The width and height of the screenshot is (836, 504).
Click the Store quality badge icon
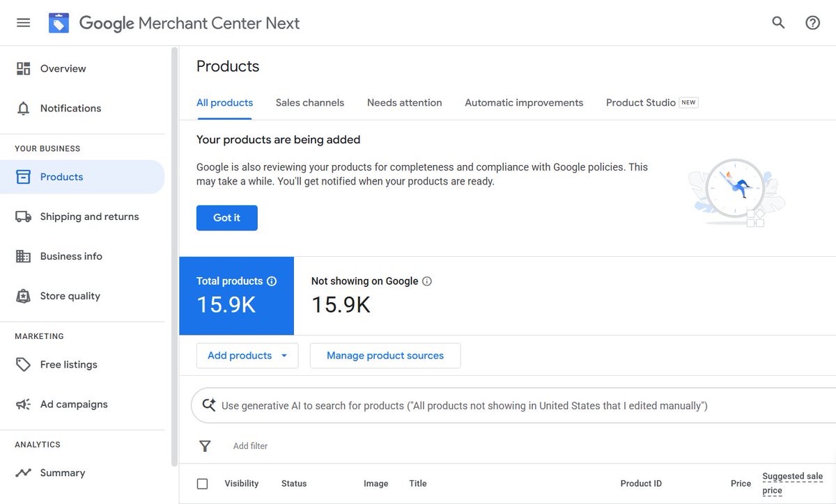pyautogui.click(x=24, y=296)
